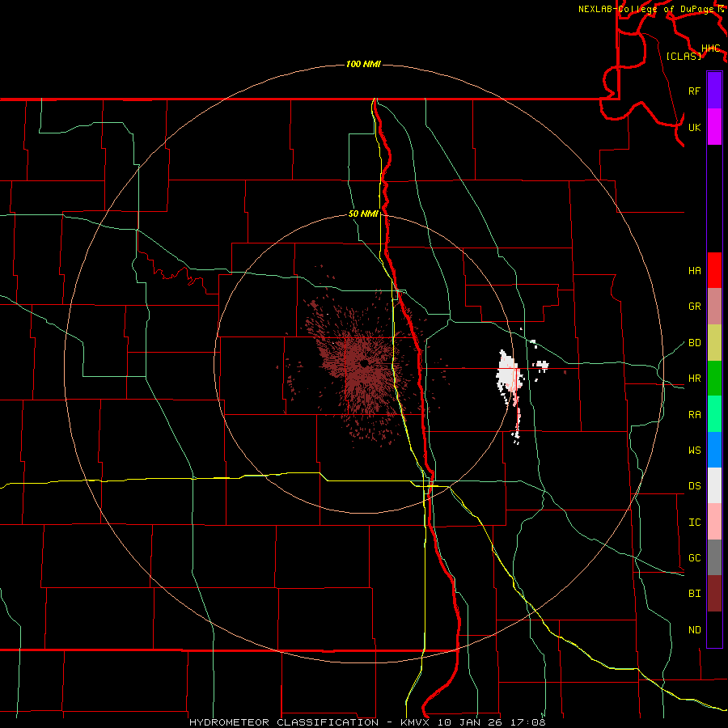Click the GC legend label
This screenshot has width=728, height=728.
tap(694, 557)
